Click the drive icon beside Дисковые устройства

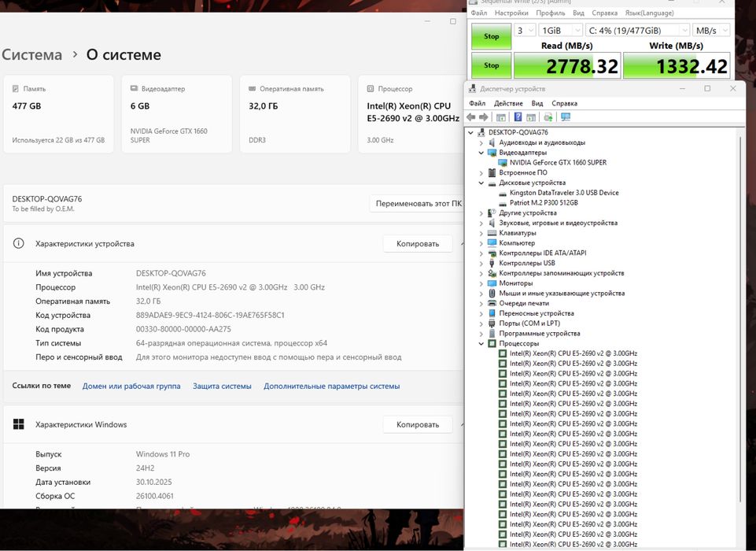(x=492, y=183)
